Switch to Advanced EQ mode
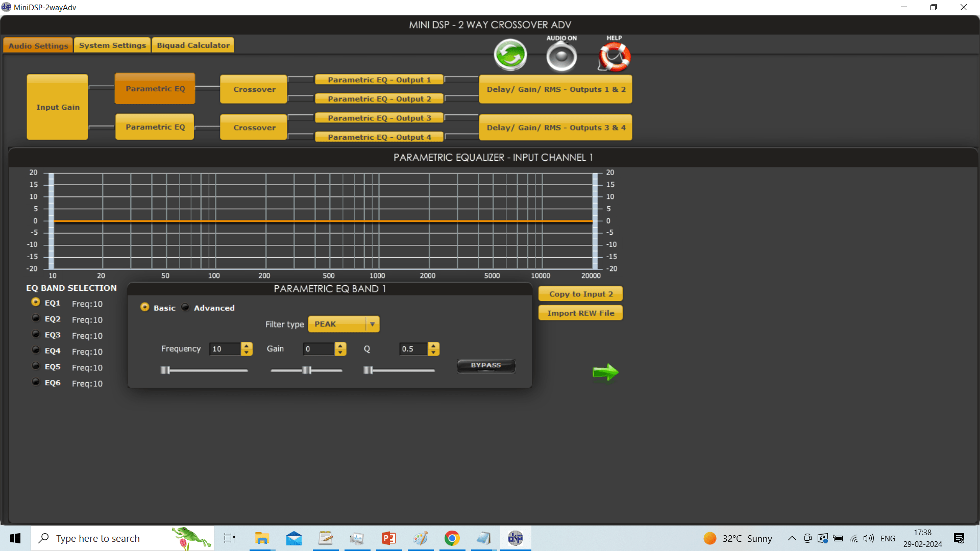980x551 pixels. [185, 307]
